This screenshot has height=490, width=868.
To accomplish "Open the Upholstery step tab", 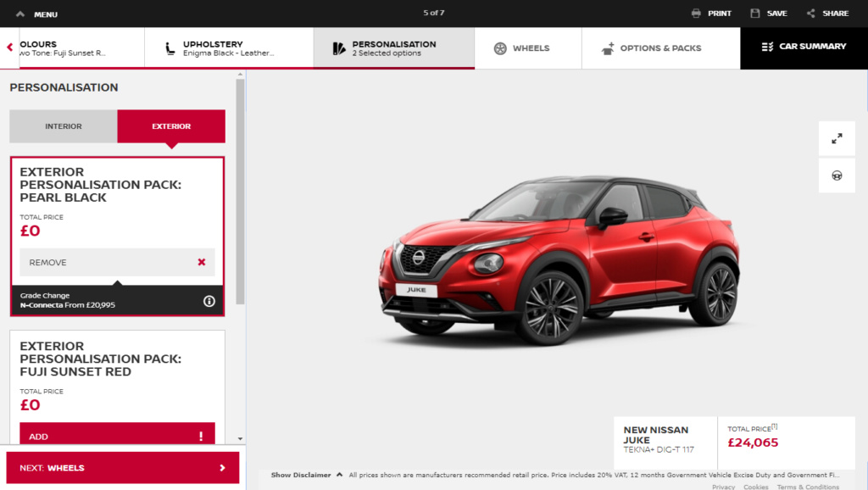I will [229, 48].
